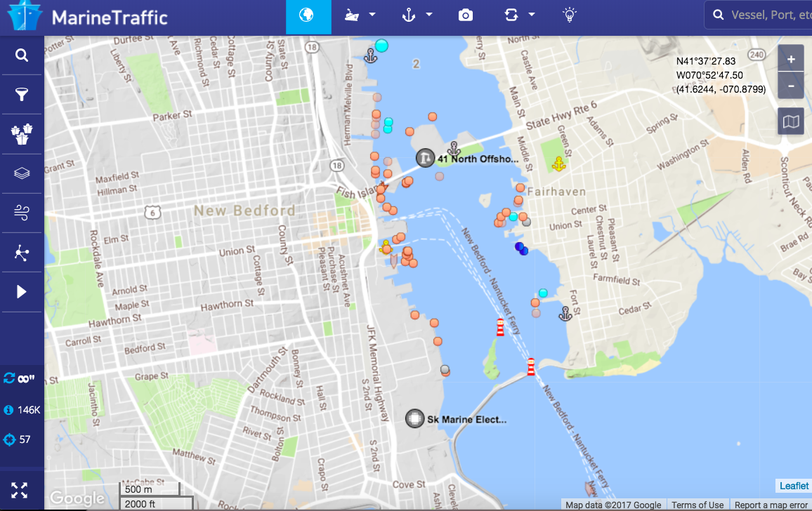812x511 pixels.
Task: Open the sidebar search magnifier
Action: (x=21, y=55)
